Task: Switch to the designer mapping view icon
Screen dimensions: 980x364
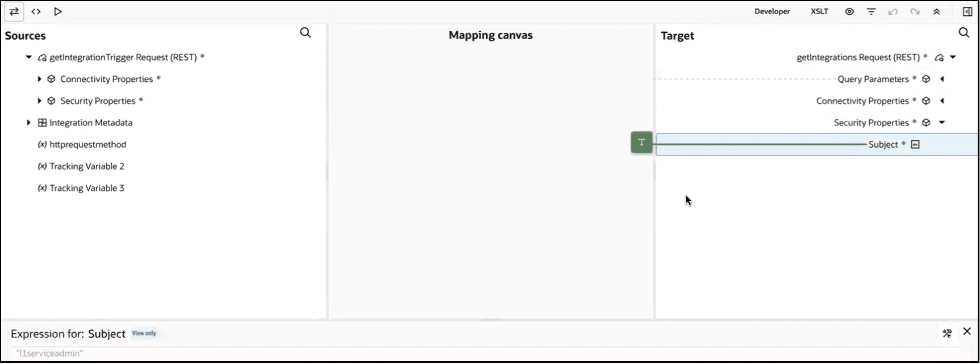Action: coord(14,11)
